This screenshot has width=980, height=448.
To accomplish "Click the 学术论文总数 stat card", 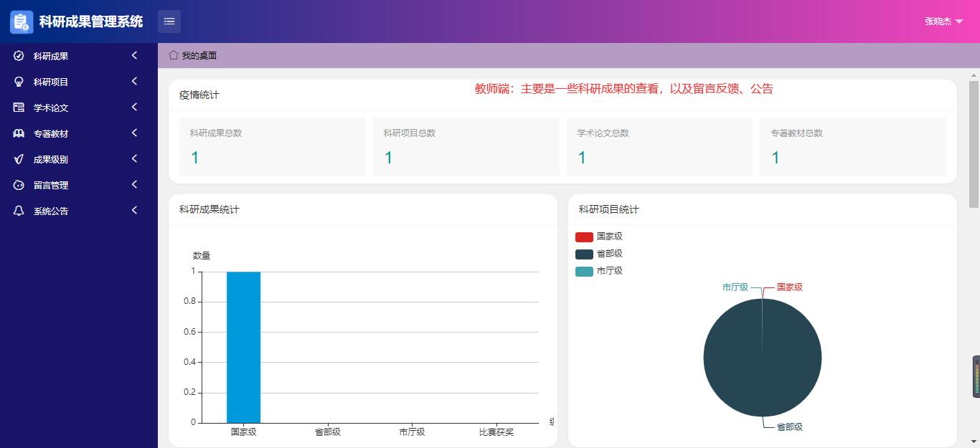I will [659, 147].
